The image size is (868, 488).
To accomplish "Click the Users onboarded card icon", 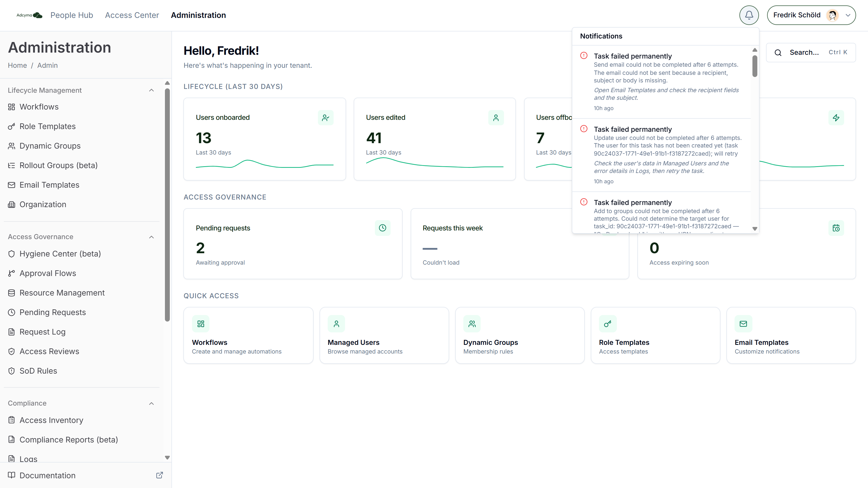I will tap(325, 118).
